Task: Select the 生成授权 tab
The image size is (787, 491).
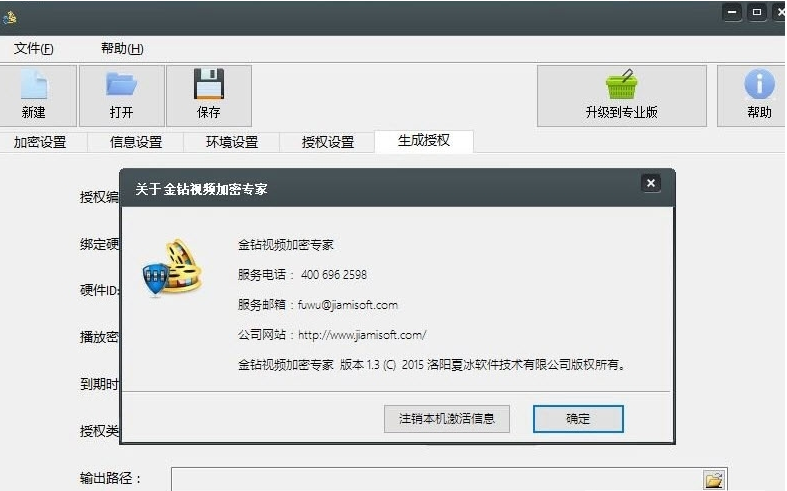Action: click(424, 141)
